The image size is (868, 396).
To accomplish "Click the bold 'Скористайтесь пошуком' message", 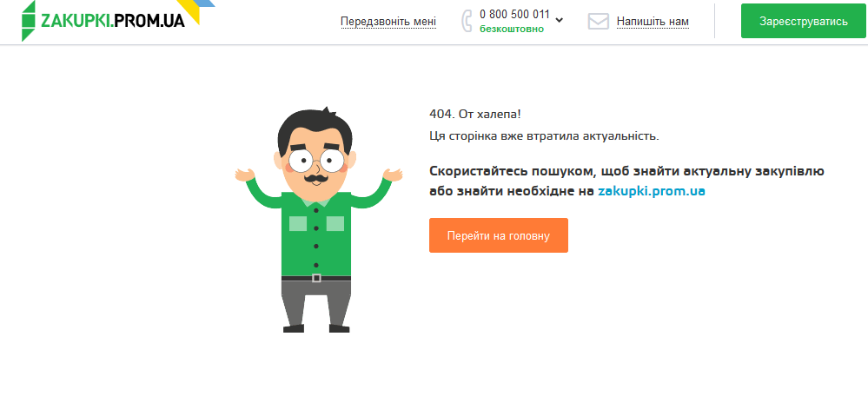I will point(627,181).
